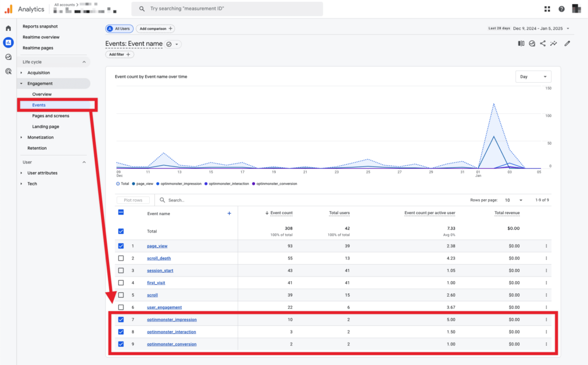The height and width of the screenshot is (365, 588).
Task: Open the Help question mark icon
Action: (561, 9)
